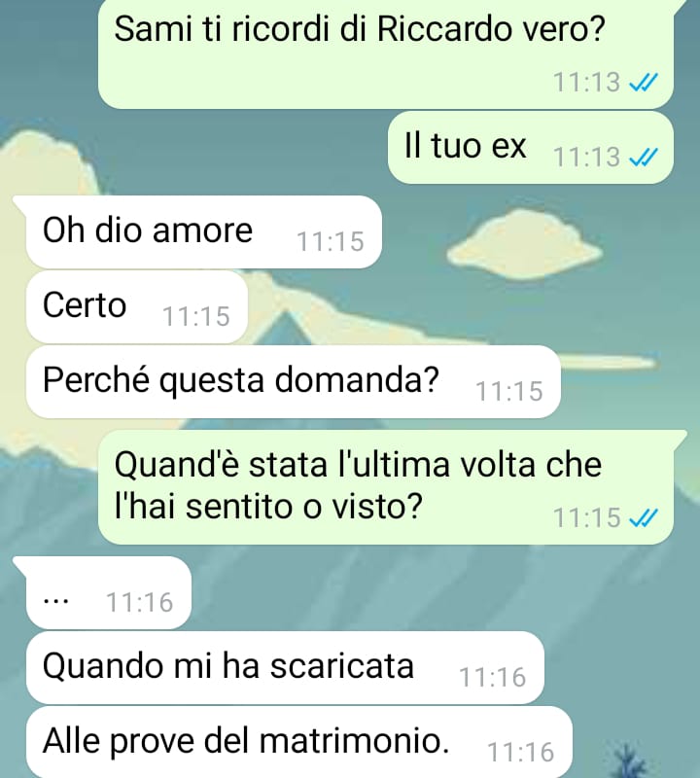Select the 'Alle prove del matrimonio.' message
The width and height of the screenshot is (700, 778).
pyautogui.click(x=298, y=742)
